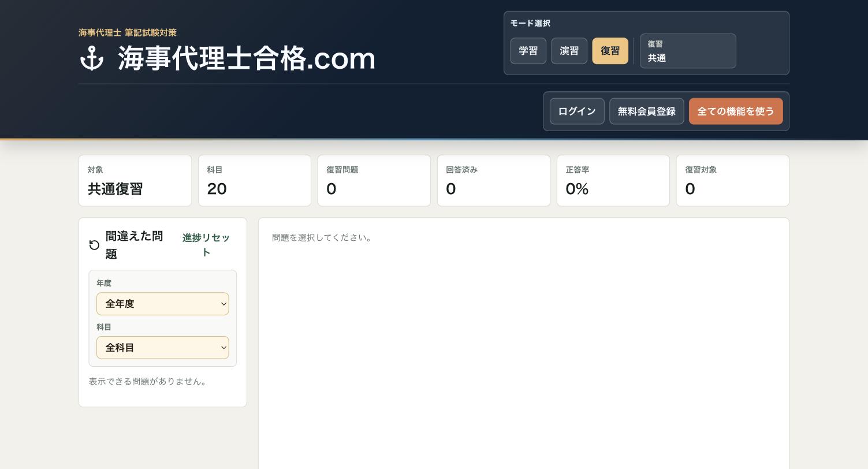The image size is (868, 469).
Task: Click the 復習対象 stat card
Action: (x=733, y=181)
